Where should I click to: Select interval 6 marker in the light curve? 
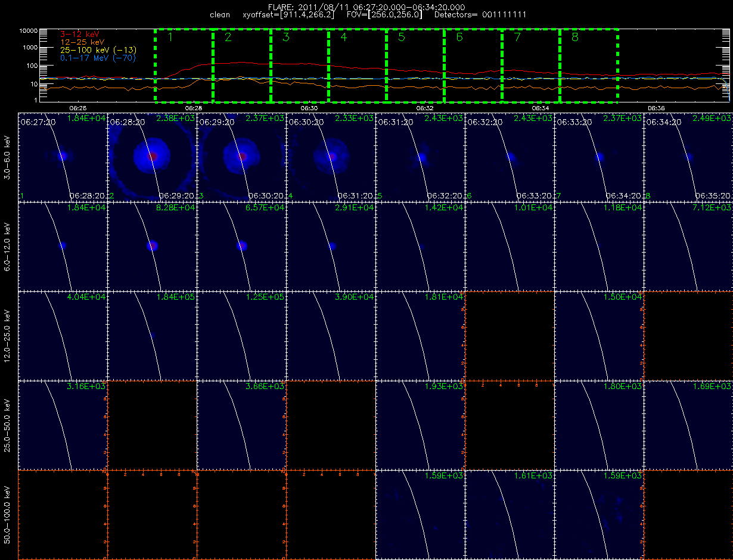coord(459,38)
